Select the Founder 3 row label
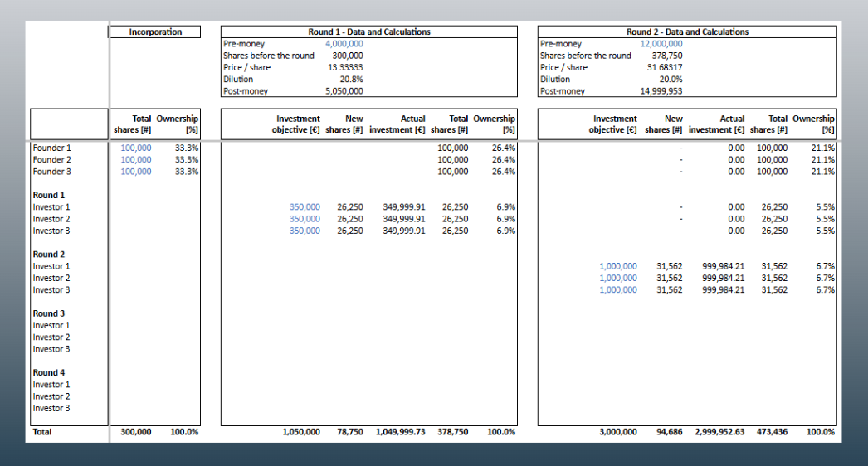This screenshot has width=868, height=466. (51, 172)
